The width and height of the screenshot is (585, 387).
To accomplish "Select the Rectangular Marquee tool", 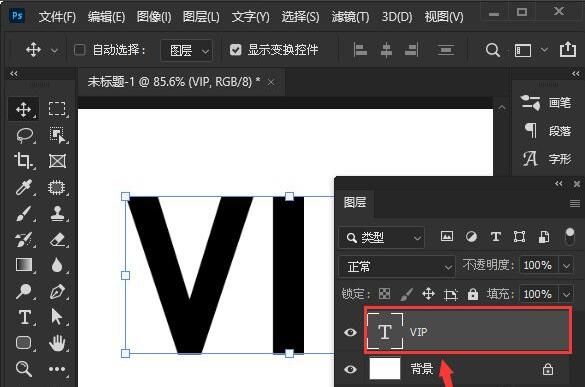I will pyautogui.click(x=57, y=109).
